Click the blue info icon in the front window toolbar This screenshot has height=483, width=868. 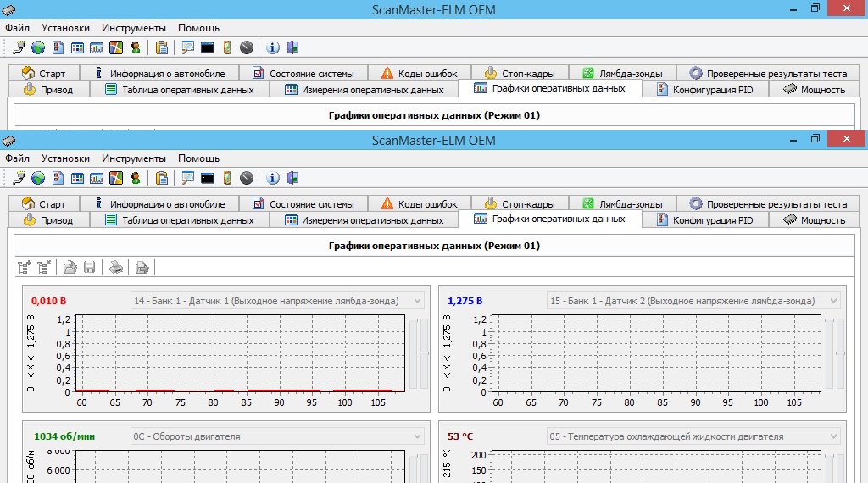pos(273,178)
